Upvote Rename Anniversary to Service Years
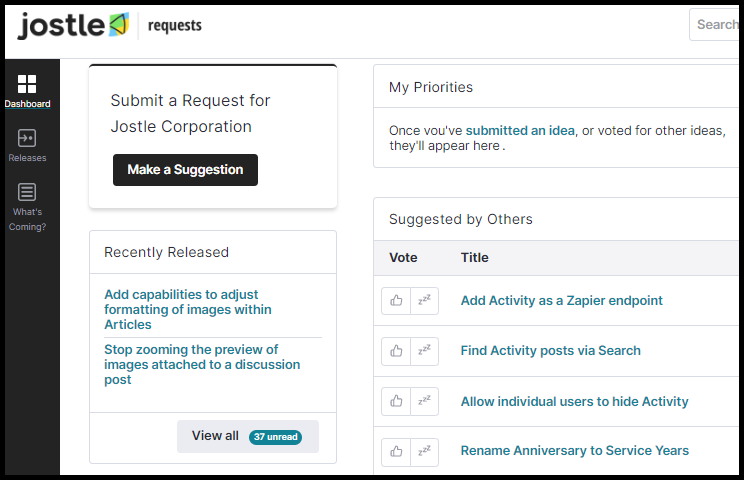The image size is (744, 480). coord(396,452)
